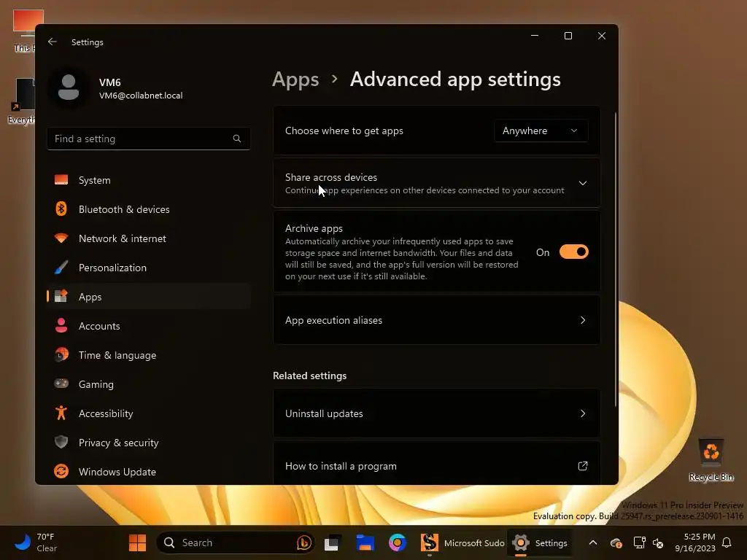The height and width of the screenshot is (560, 747).
Task: Click the taskbar Search box
Action: coord(236,542)
